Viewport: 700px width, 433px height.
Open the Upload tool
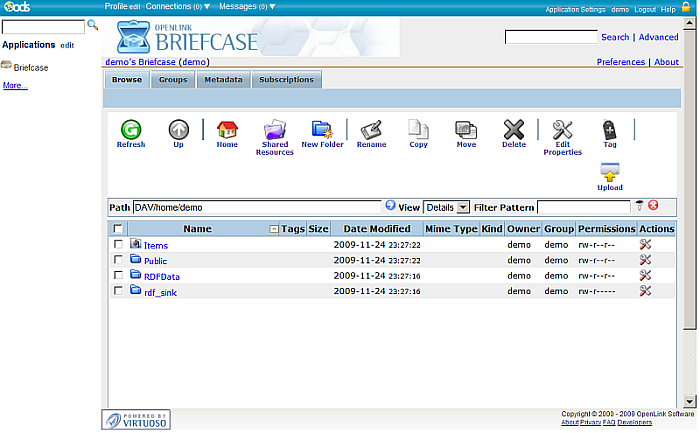(610, 174)
